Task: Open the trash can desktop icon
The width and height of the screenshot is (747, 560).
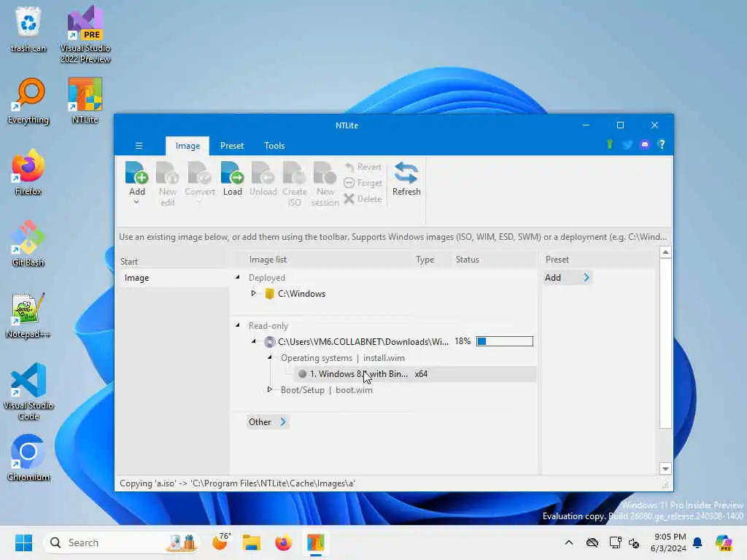Action: coord(28,29)
